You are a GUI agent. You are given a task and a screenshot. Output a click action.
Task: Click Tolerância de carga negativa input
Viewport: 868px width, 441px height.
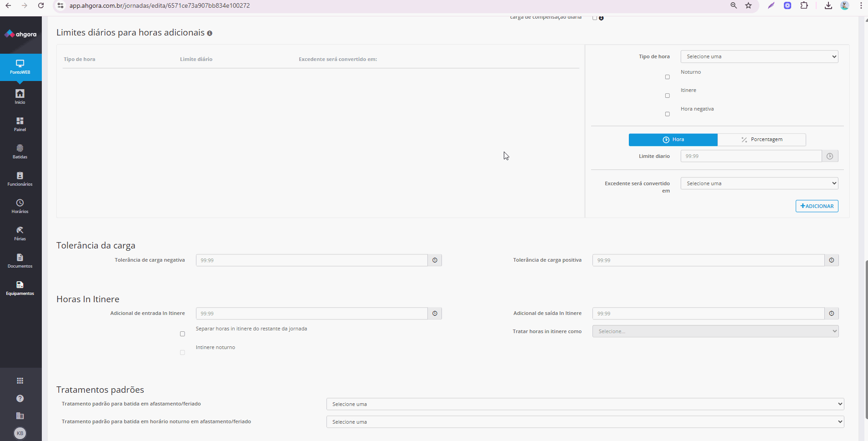pyautogui.click(x=312, y=260)
